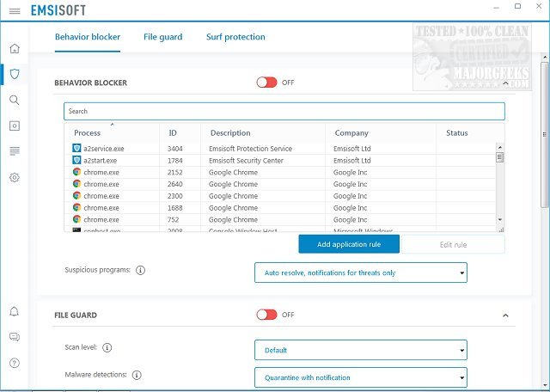
Task: Open the Notifications bell sidebar icon
Action: pyautogui.click(x=14, y=311)
